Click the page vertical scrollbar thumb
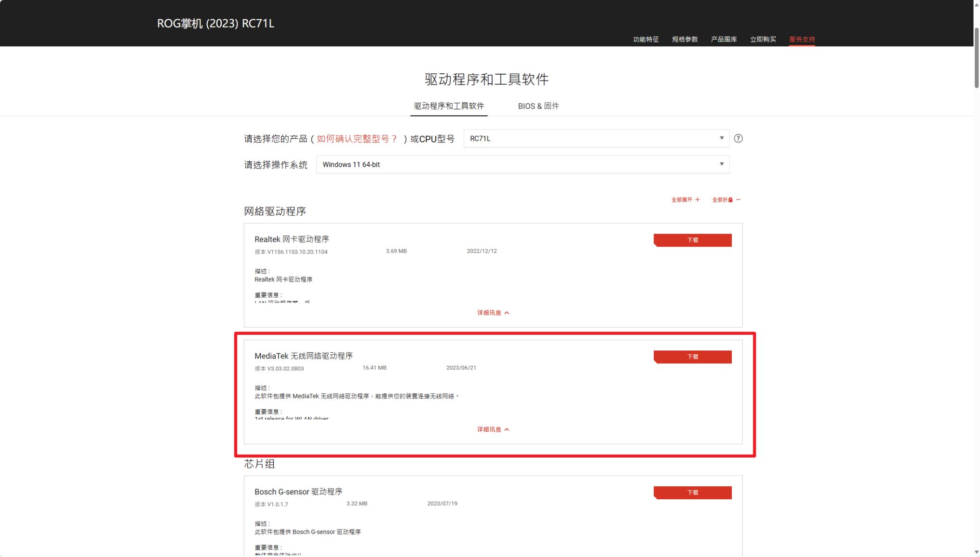The image size is (980, 557). [x=977, y=58]
